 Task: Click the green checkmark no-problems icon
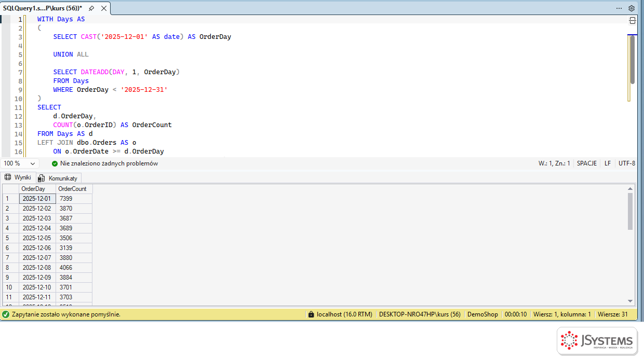55,163
